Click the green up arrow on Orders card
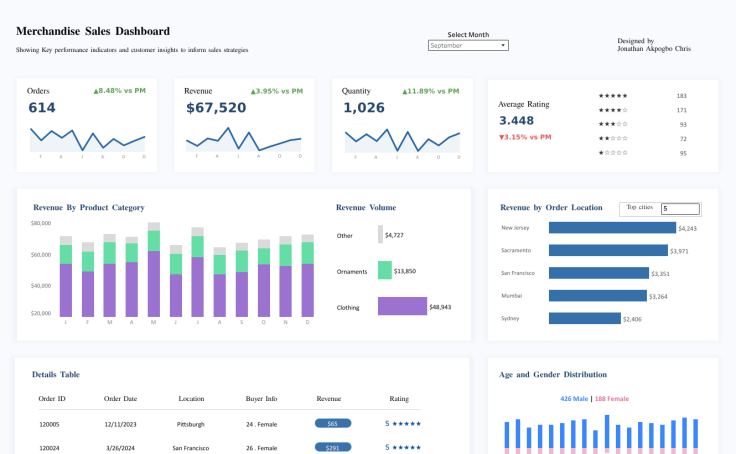 coord(96,91)
